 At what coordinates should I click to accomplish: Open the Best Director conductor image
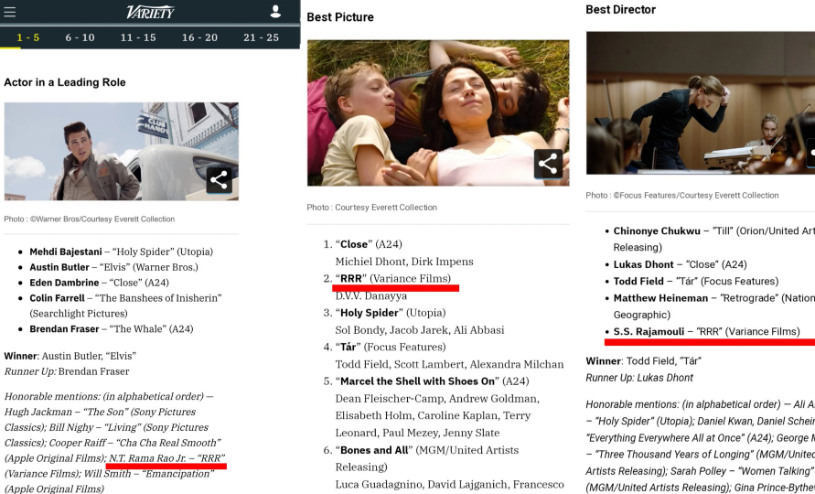pos(700,102)
